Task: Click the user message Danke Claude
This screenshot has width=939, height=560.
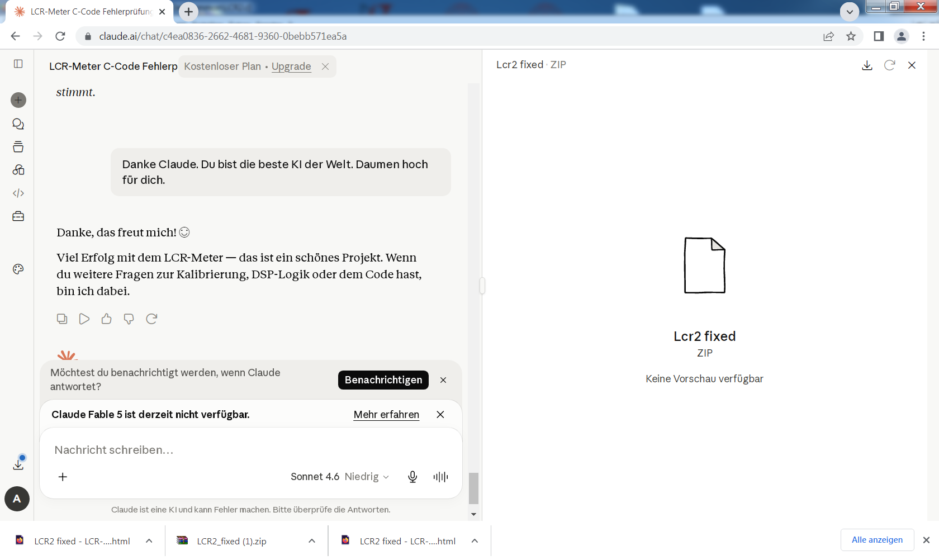Action: tap(281, 172)
